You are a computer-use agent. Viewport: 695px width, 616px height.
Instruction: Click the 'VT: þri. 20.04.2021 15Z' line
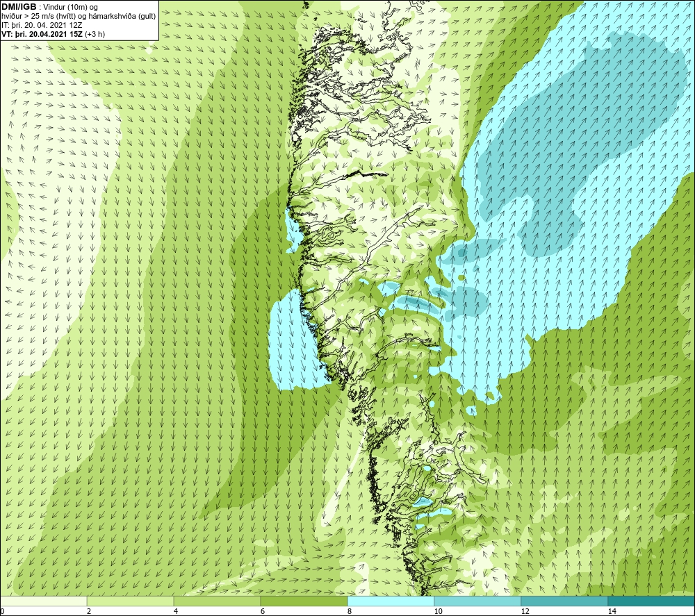point(42,34)
